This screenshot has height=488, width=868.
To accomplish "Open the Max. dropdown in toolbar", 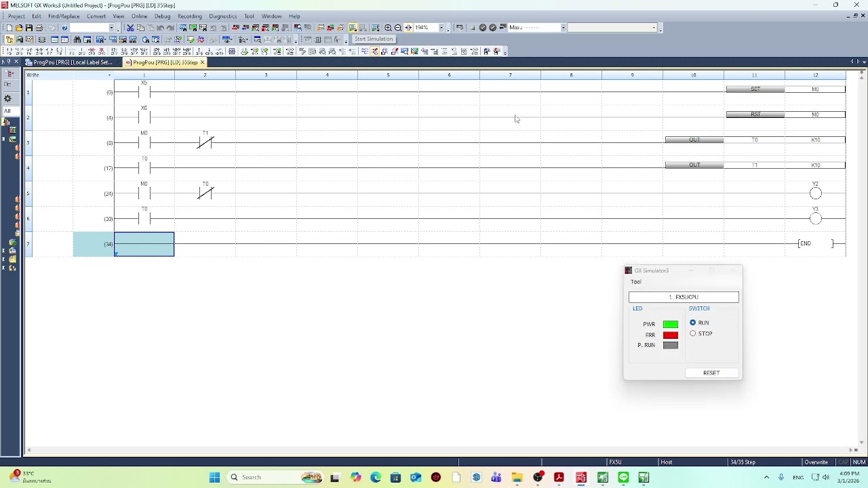I will point(563,28).
